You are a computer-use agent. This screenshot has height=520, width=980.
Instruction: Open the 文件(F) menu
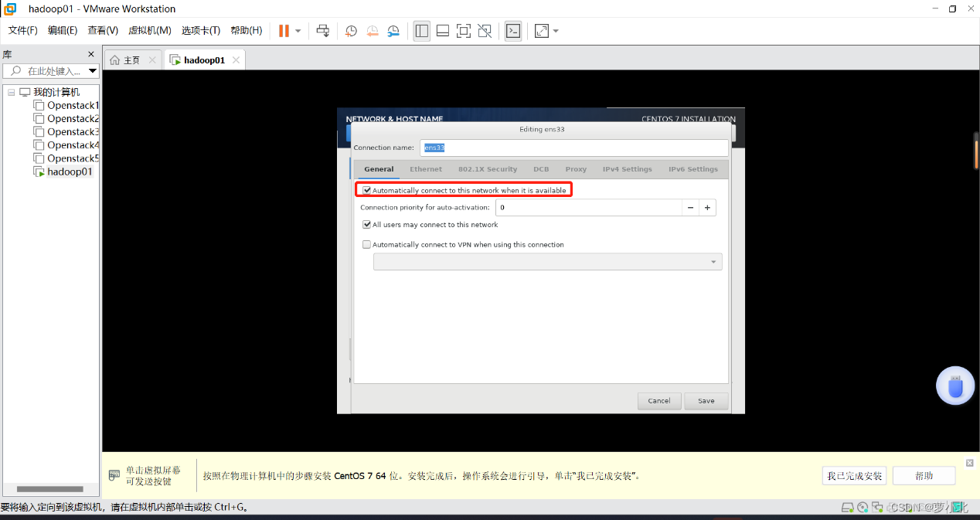tap(23, 31)
